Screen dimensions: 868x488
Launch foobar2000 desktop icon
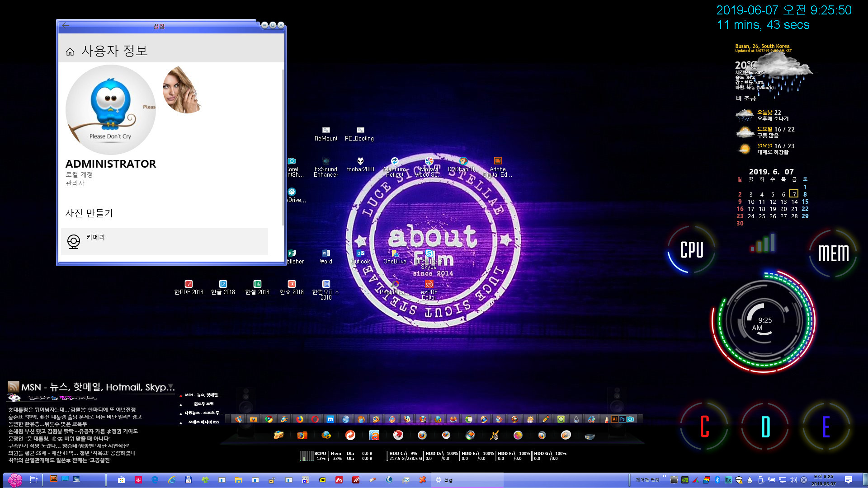click(x=360, y=164)
